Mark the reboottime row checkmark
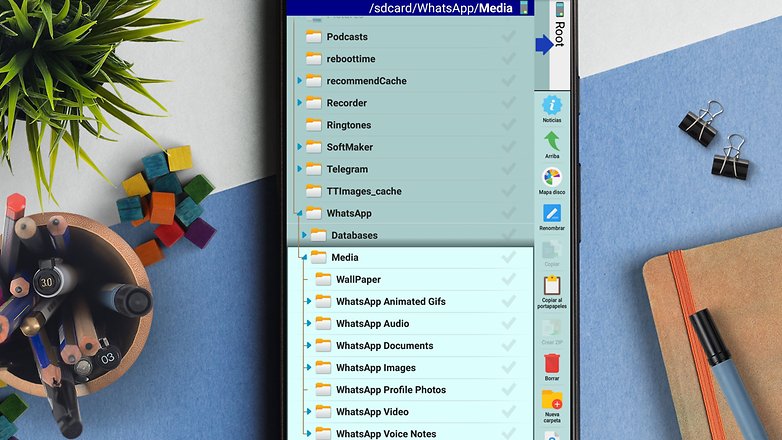Image resolution: width=782 pixels, height=440 pixels. pos(509,58)
